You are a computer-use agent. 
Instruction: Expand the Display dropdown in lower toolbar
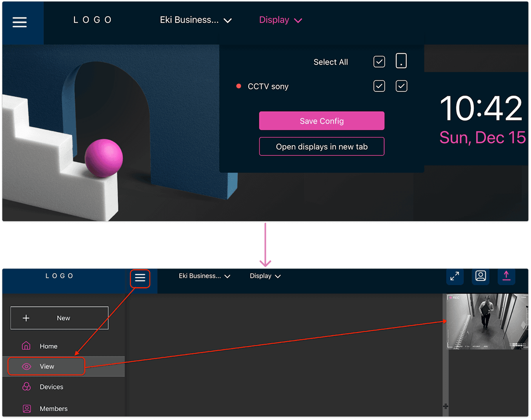click(265, 276)
